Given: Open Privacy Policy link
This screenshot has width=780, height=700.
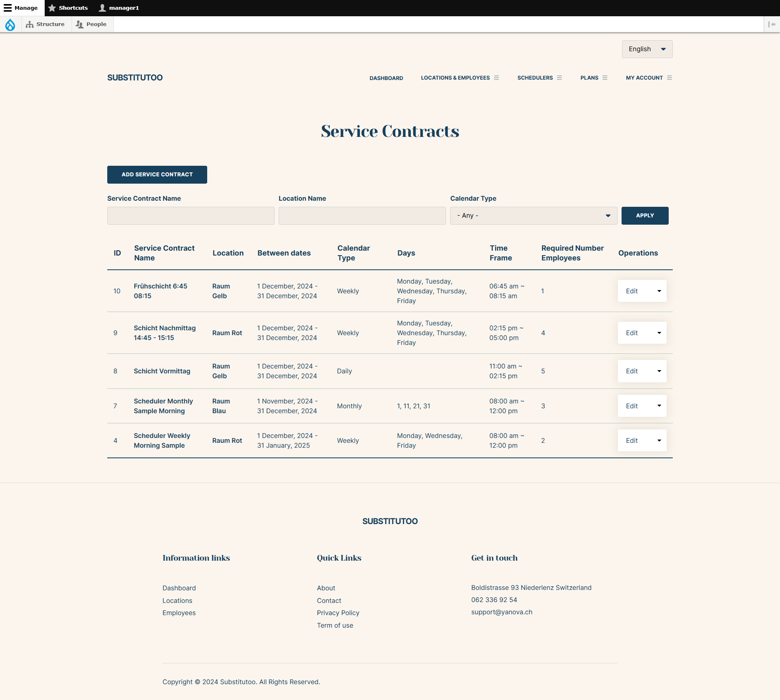Looking at the screenshot, I should [338, 613].
